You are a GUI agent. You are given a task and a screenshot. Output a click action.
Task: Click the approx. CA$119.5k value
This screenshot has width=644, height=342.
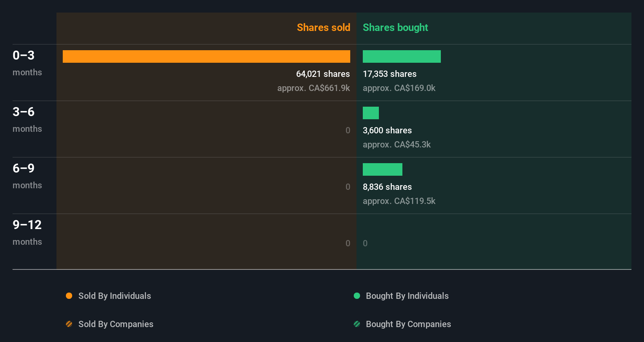point(399,201)
